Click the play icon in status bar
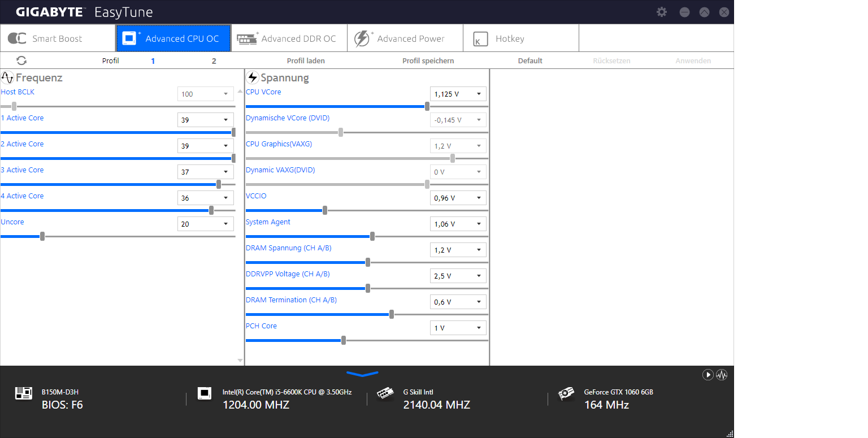 pyautogui.click(x=708, y=374)
